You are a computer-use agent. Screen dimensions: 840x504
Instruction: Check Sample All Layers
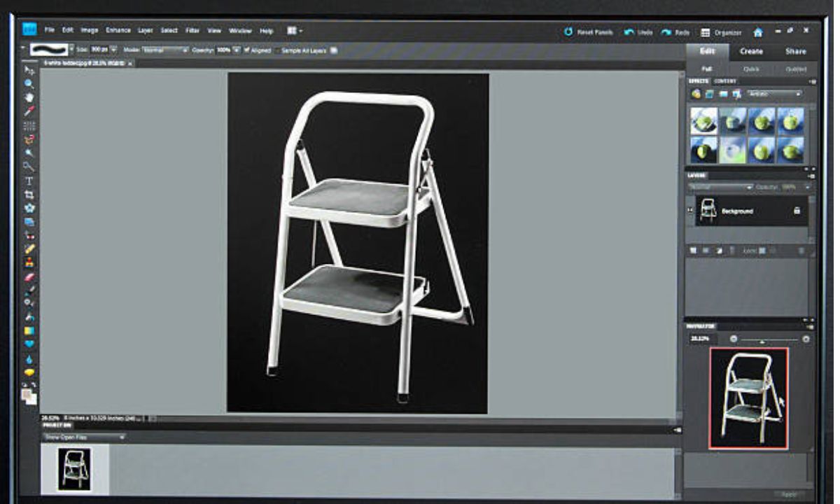[x=277, y=51]
